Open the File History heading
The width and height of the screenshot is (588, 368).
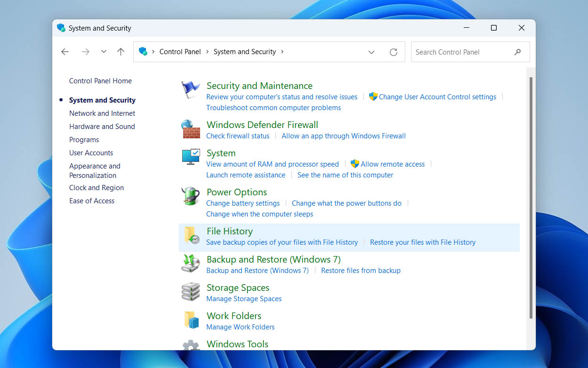(x=230, y=231)
